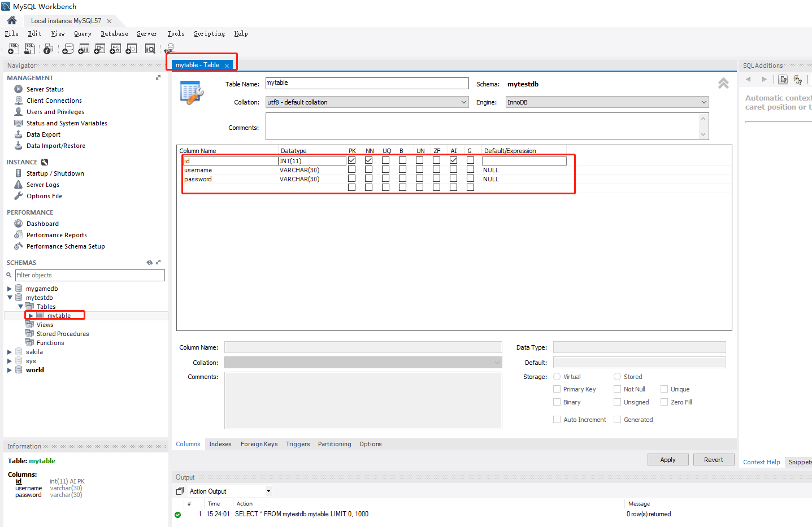Collapse table header with double chevron icon
This screenshot has height=527, width=812.
[x=723, y=84]
